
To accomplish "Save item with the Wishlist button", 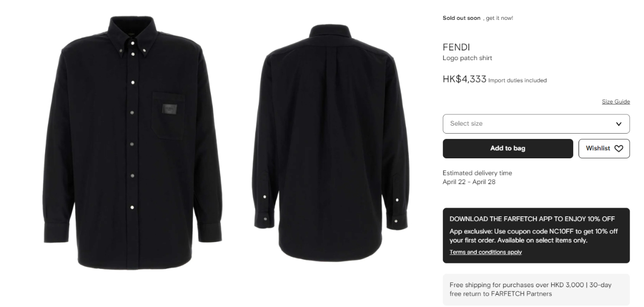I will click(x=604, y=149).
